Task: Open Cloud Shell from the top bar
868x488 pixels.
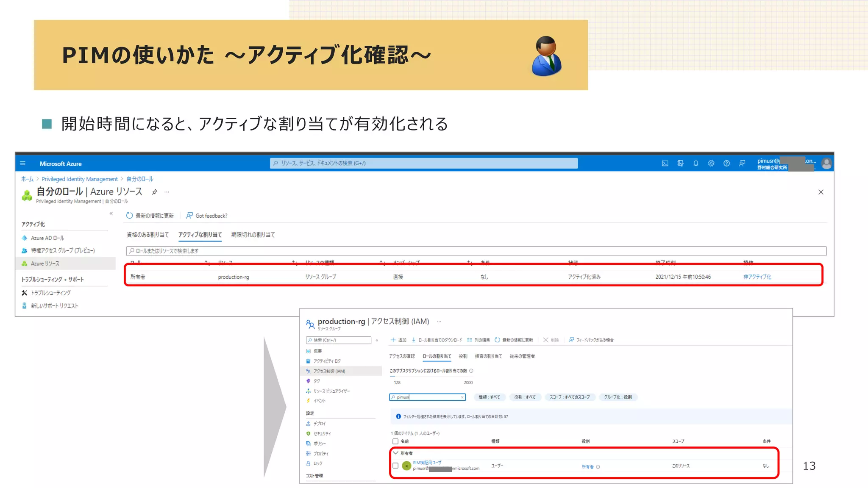Action: (x=665, y=164)
